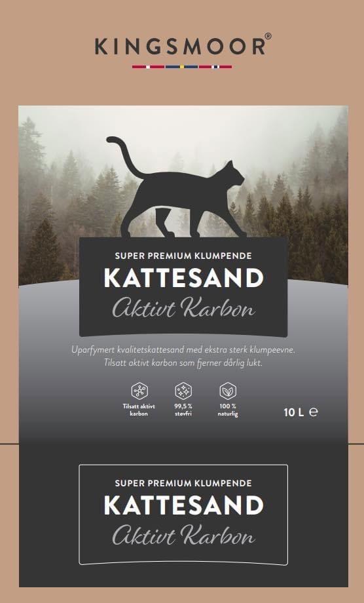Click the natural leaf hexagon icon
The image size is (364, 603).
[228, 391]
